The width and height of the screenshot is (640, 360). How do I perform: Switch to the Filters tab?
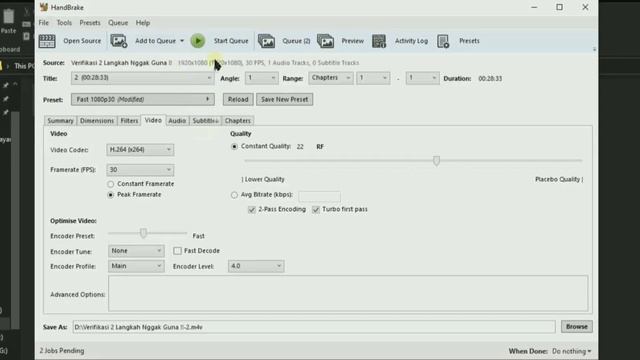click(129, 121)
